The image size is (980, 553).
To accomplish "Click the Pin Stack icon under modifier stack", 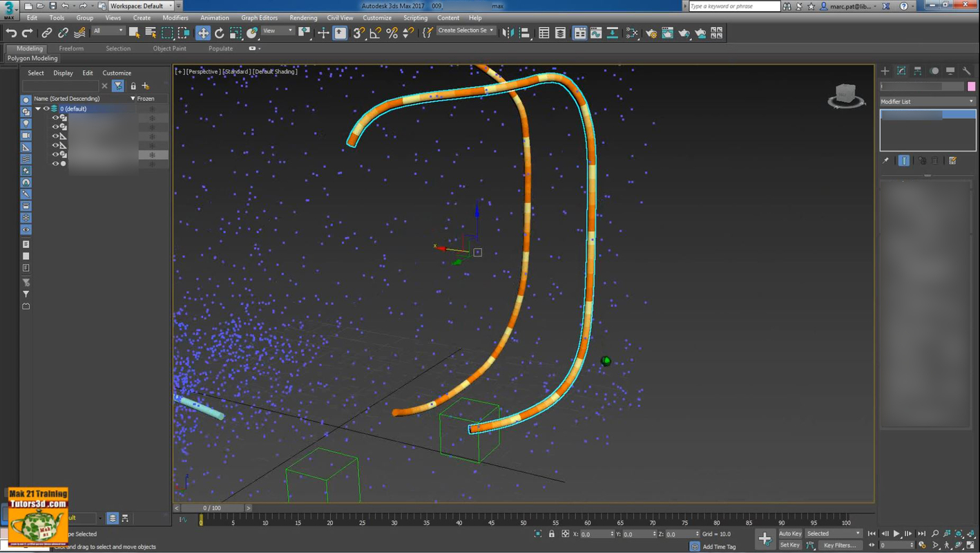I will (885, 160).
